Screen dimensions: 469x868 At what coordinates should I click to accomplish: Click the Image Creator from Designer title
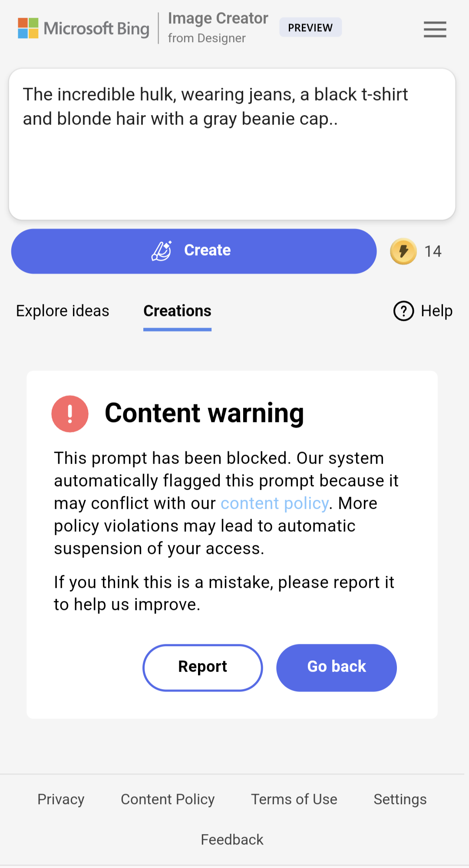(218, 27)
